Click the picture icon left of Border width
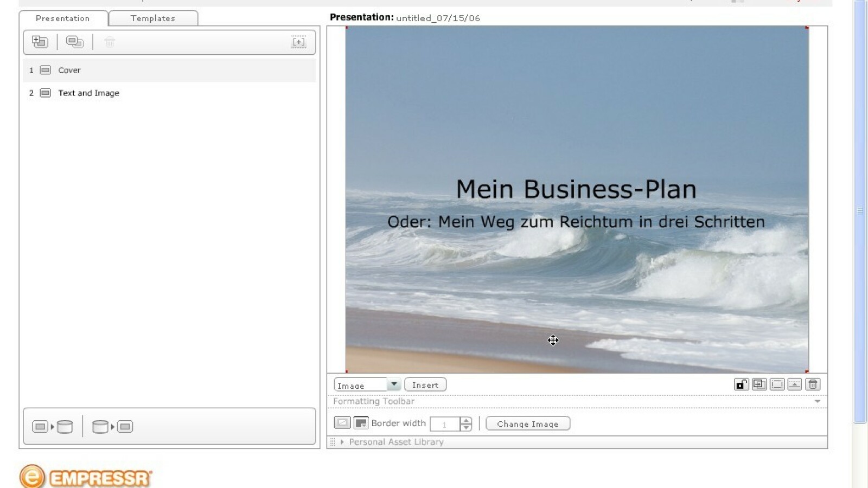This screenshot has width=868, height=488. [x=342, y=423]
